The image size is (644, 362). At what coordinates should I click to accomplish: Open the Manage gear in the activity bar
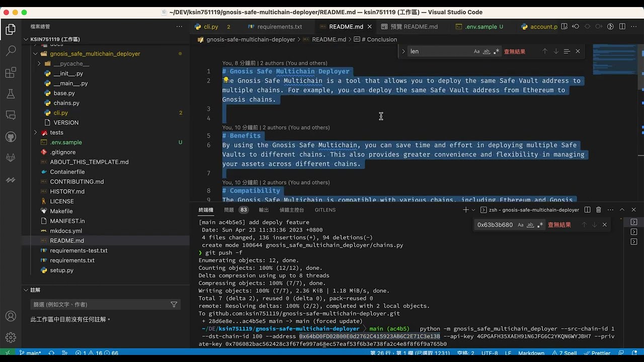11,337
